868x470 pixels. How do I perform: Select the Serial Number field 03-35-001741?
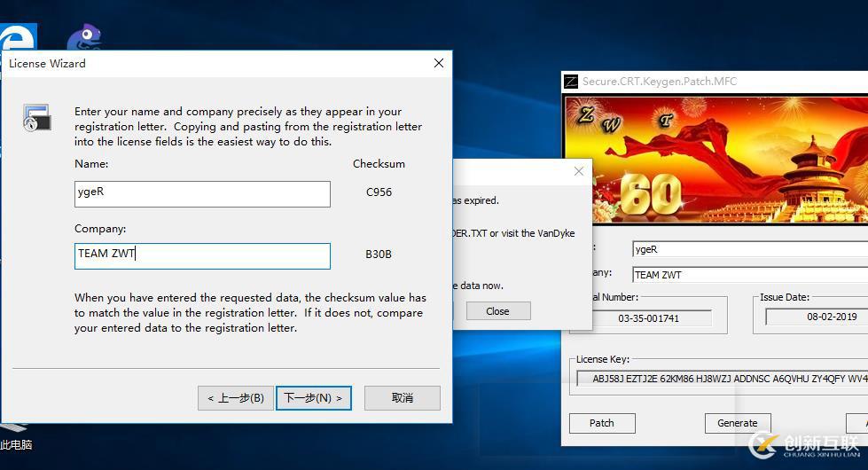point(648,317)
